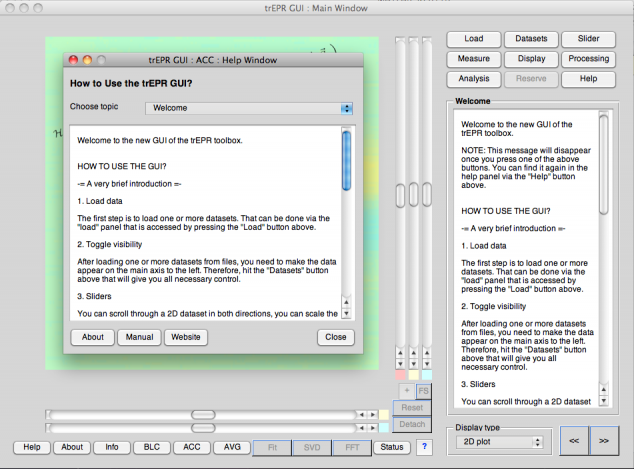Open the AVG tool
The width and height of the screenshot is (634, 469).
click(x=232, y=447)
